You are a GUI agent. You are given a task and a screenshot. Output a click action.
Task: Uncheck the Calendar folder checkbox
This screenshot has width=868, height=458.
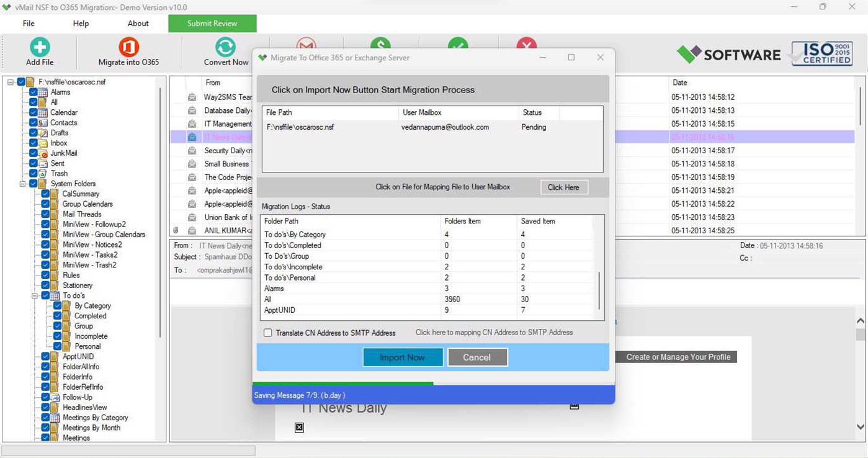click(x=34, y=112)
